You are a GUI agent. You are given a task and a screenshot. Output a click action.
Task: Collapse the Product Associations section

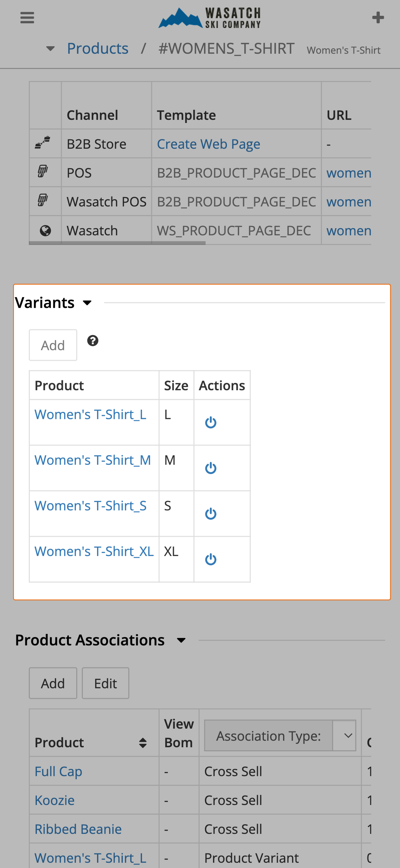point(181,640)
